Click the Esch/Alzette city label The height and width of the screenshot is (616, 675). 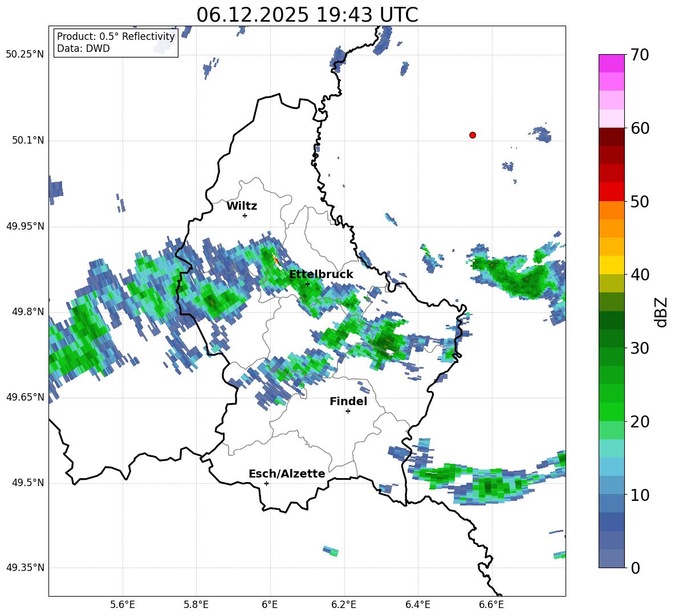pyautogui.click(x=287, y=474)
